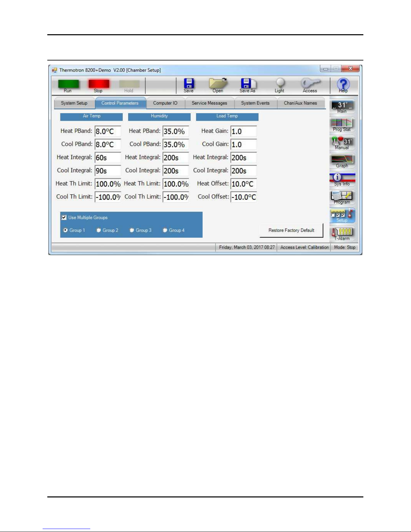Open the Access key icon
This screenshot has width=411, height=532.
click(x=310, y=85)
